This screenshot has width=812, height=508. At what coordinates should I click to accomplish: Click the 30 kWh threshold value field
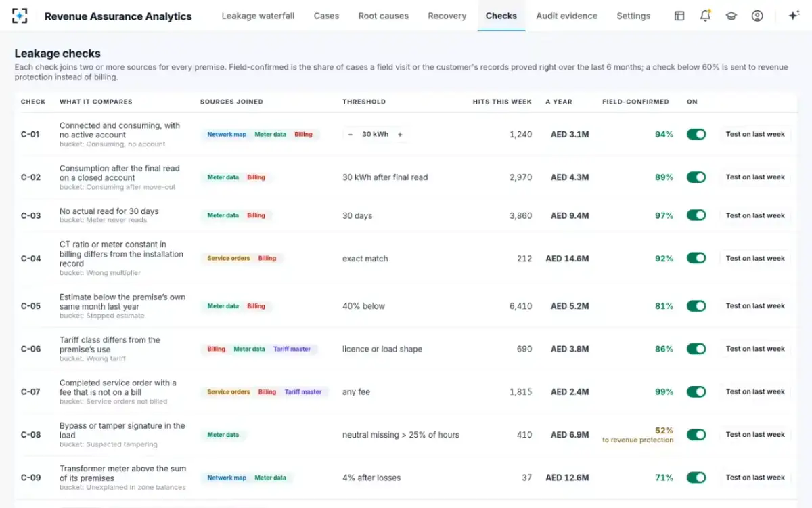click(375, 135)
